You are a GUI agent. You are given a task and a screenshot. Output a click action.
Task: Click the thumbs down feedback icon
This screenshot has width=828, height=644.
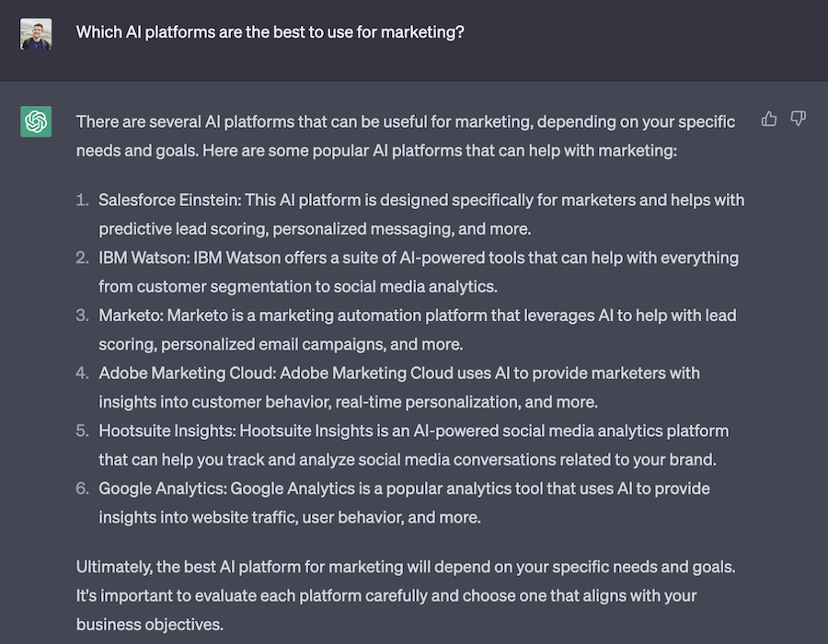click(x=799, y=119)
